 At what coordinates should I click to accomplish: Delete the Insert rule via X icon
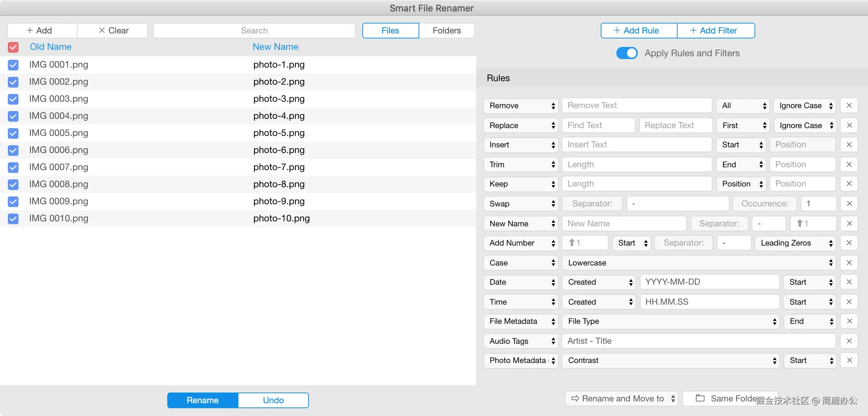click(x=849, y=145)
